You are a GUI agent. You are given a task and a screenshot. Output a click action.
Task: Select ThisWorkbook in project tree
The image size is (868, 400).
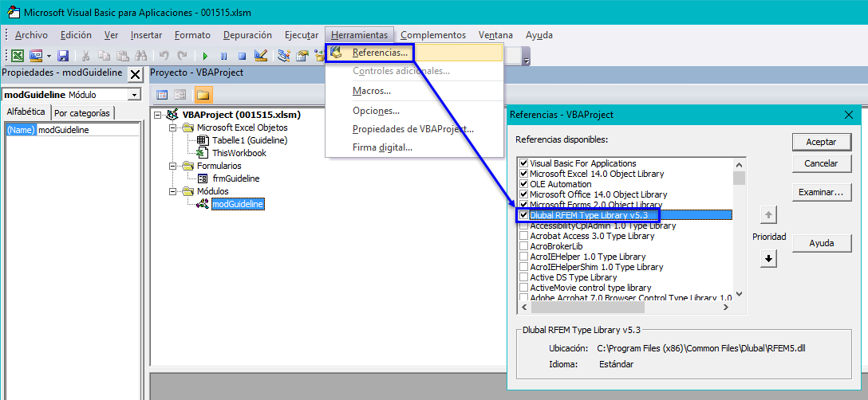pos(239,153)
